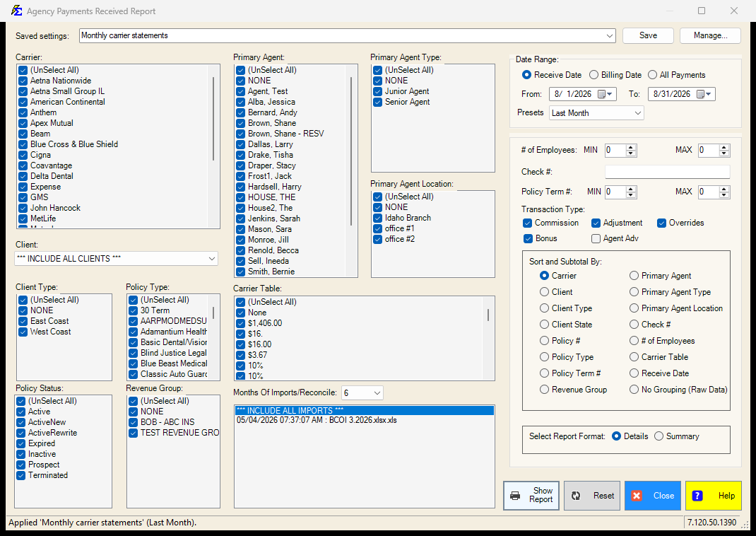Uncheck East Coast client type

point(23,321)
